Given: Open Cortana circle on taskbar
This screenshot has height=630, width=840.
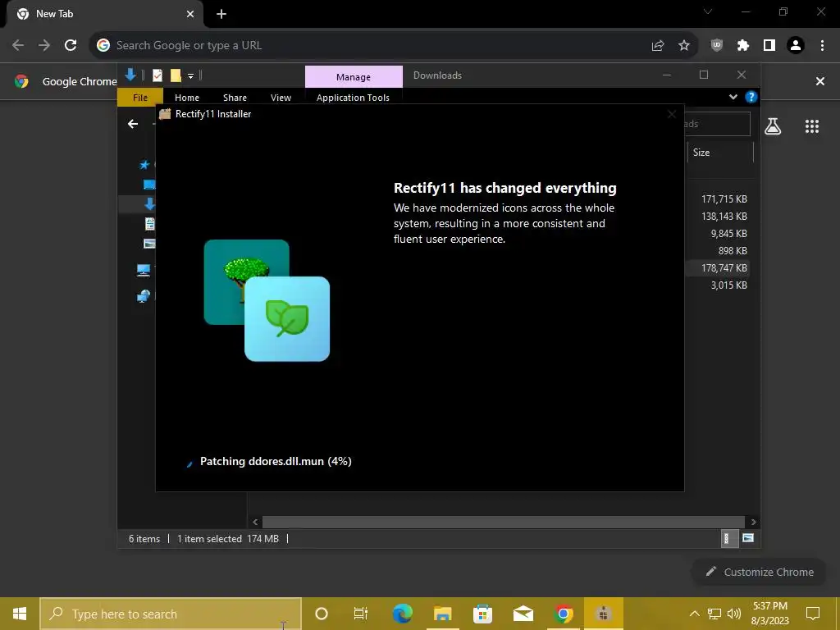Looking at the screenshot, I should tap(322, 614).
